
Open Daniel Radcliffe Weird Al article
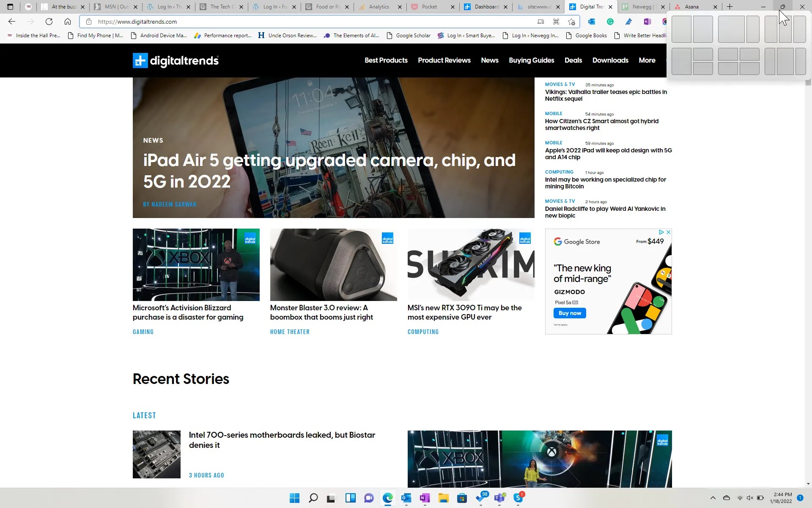point(605,212)
